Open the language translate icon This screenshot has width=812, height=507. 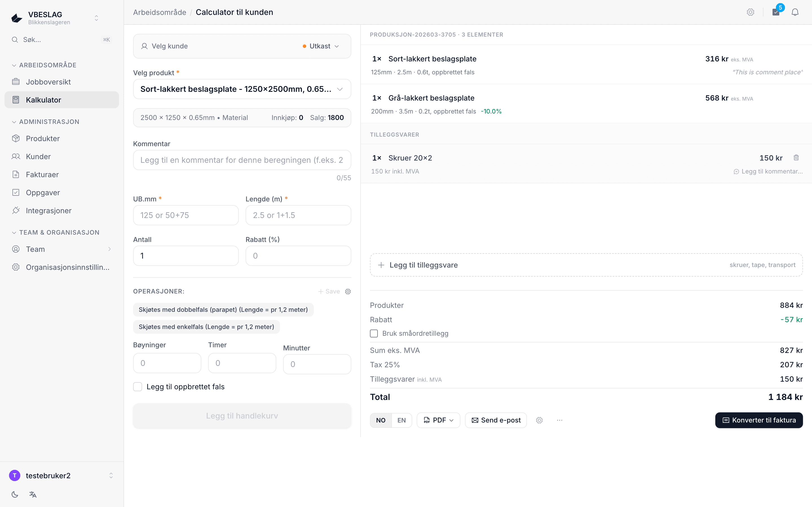(33, 494)
